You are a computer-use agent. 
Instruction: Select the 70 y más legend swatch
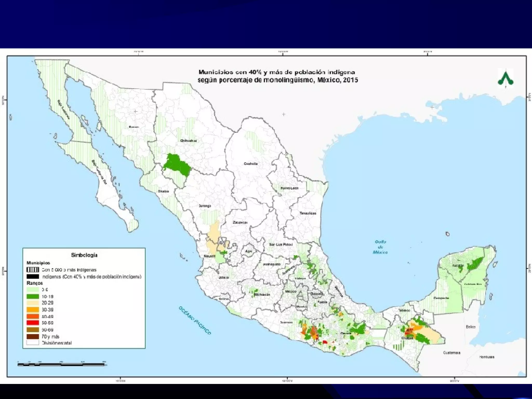(33, 336)
